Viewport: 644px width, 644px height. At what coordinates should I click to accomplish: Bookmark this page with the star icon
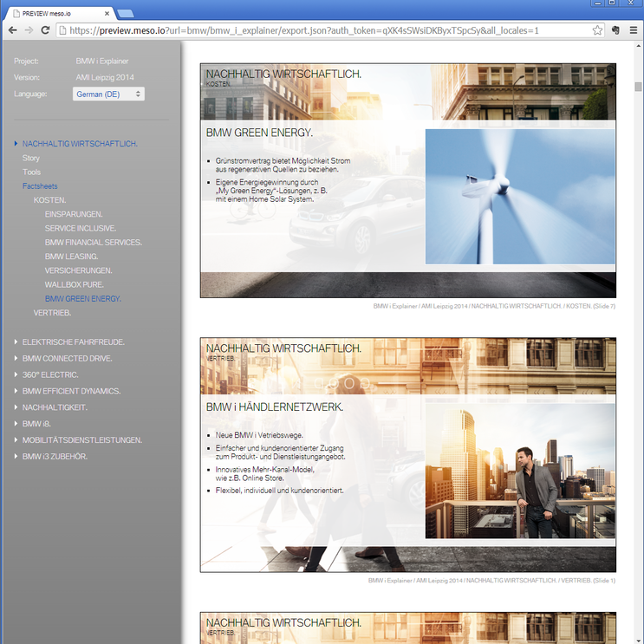pos(597,29)
